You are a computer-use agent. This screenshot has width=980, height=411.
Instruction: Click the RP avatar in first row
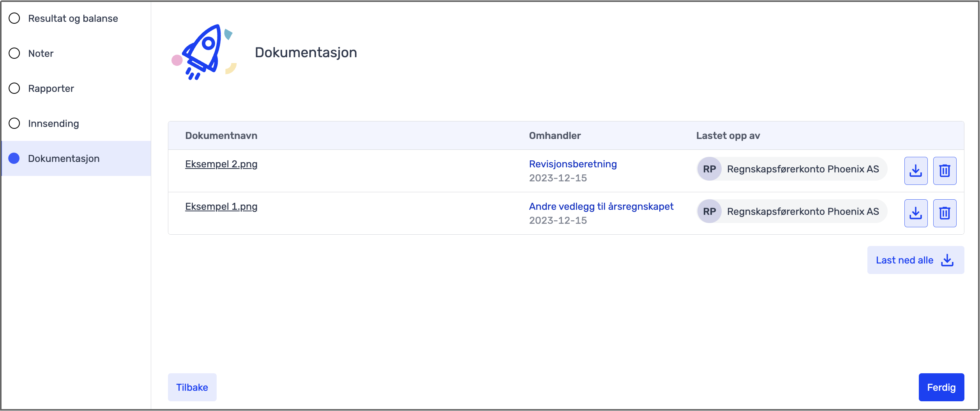pyautogui.click(x=709, y=169)
